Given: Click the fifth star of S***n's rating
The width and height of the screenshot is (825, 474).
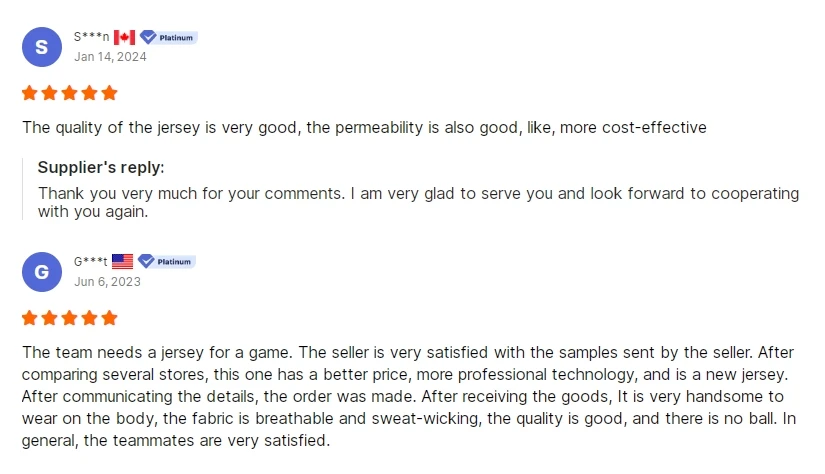Looking at the screenshot, I should pos(109,93).
